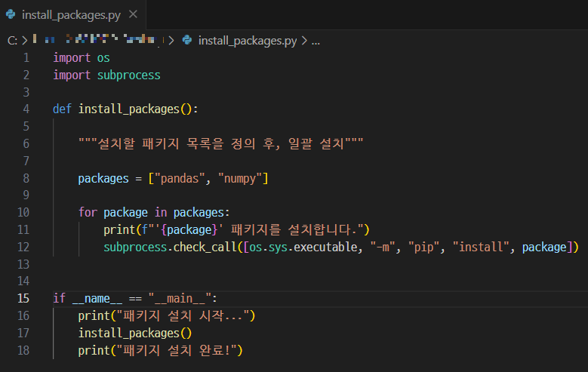
Task: Click the 'import' keyword on line 1
Action: (x=72, y=58)
